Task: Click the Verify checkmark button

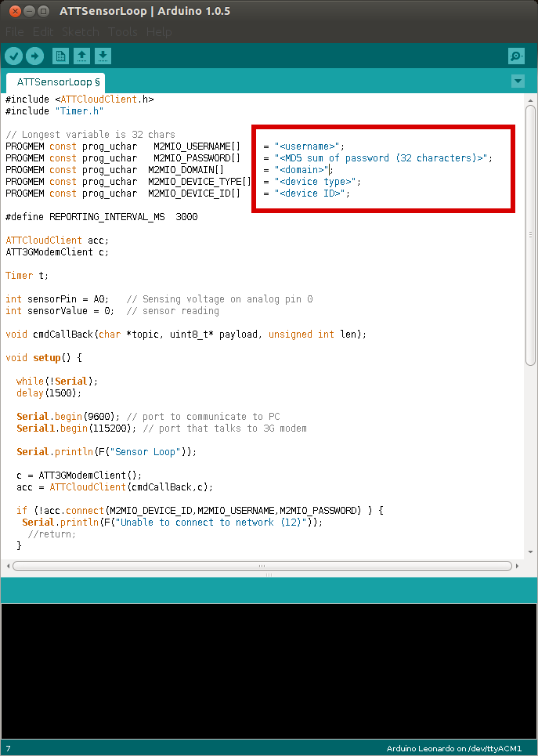Action: pos(13,56)
